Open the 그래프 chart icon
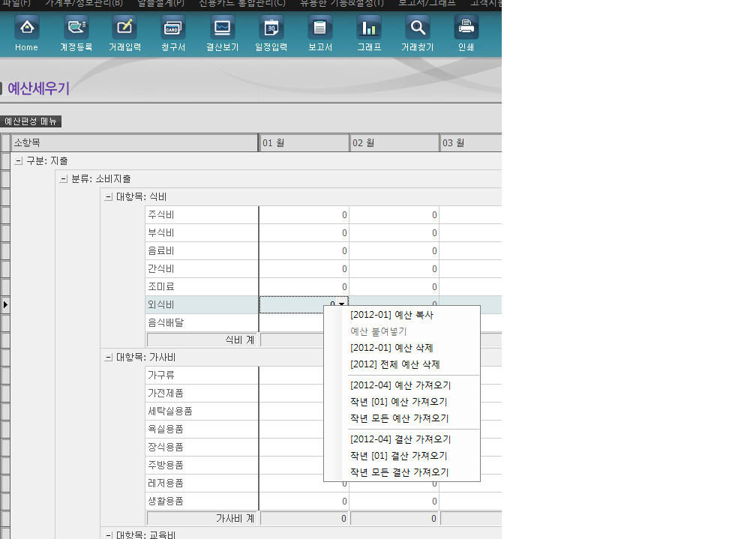 click(x=368, y=34)
